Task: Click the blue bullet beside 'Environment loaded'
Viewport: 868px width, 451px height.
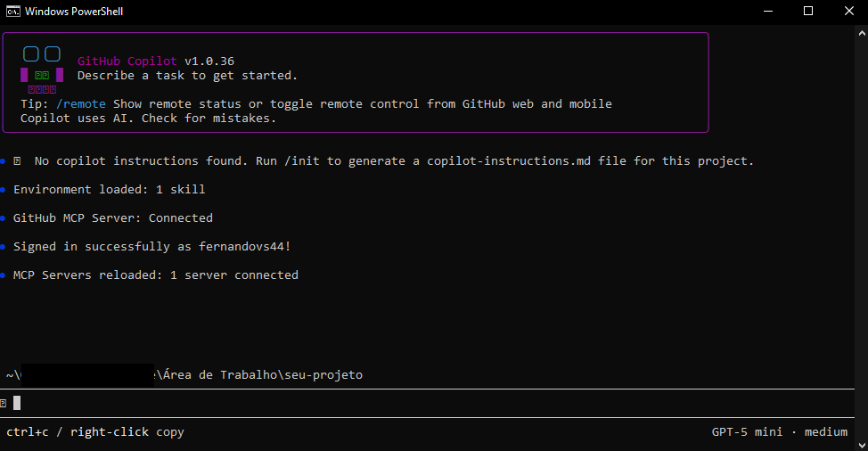Action: click(x=4, y=190)
